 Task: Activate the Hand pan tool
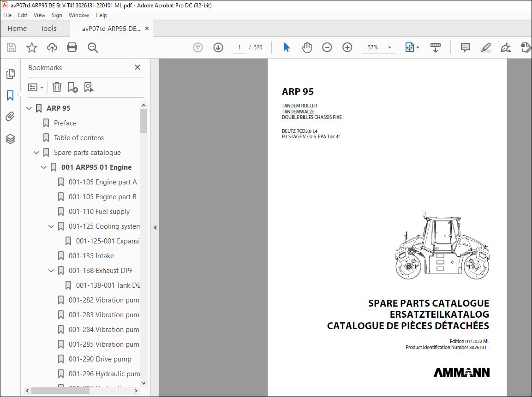pyautogui.click(x=307, y=47)
